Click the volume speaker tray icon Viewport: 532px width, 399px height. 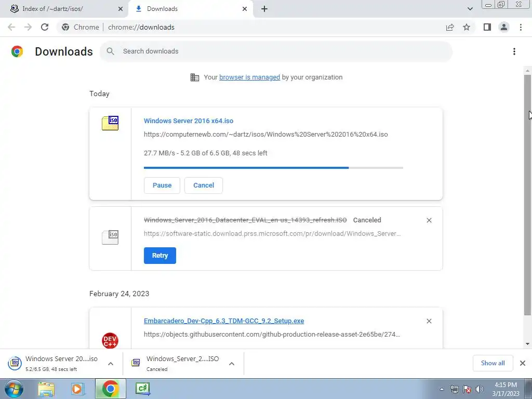point(480,389)
